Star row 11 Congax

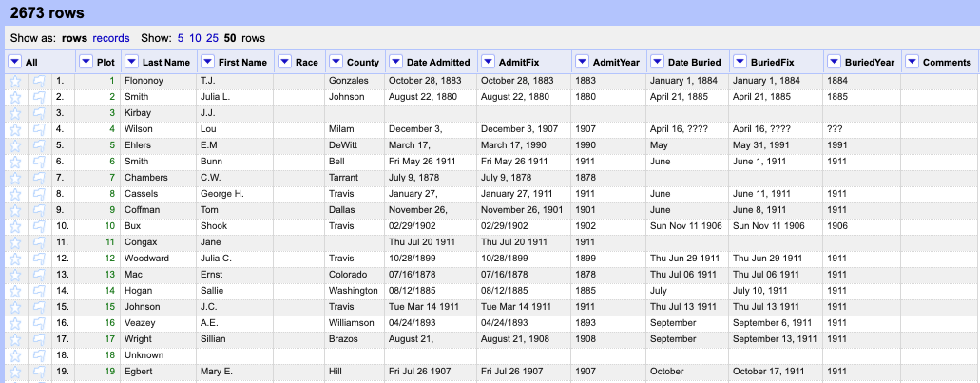click(15, 241)
